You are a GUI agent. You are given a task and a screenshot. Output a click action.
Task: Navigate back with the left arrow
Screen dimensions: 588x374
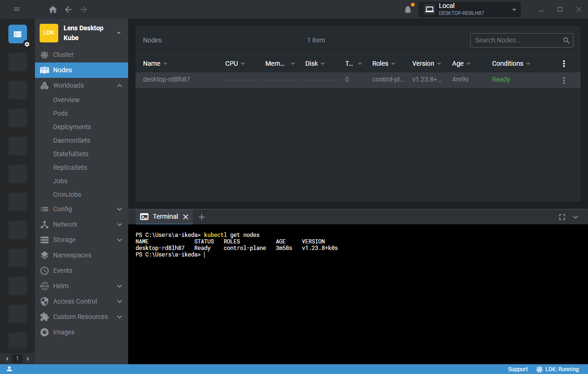(x=68, y=9)
